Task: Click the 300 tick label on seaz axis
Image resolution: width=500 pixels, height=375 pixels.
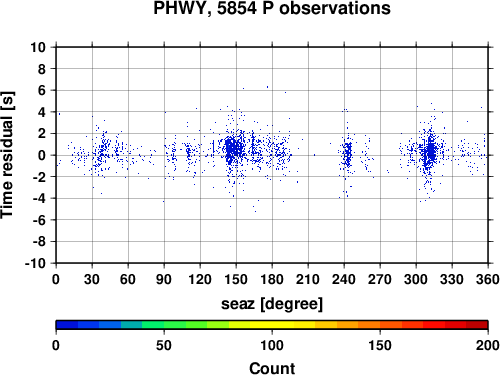Action: pos(416,279)
